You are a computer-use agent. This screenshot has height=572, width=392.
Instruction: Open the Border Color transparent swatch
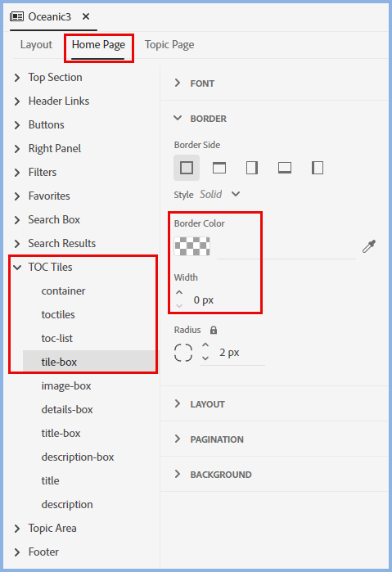coord(192,246)
